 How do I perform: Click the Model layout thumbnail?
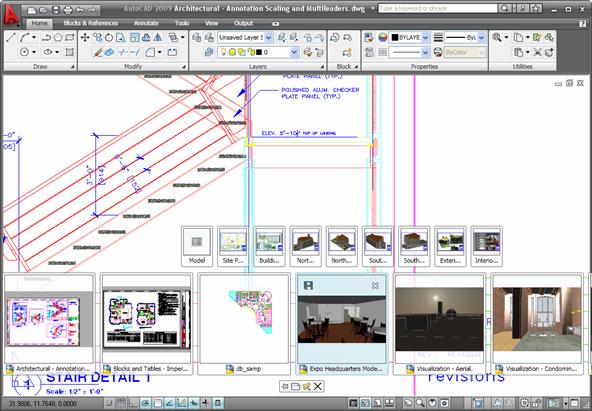197,246
